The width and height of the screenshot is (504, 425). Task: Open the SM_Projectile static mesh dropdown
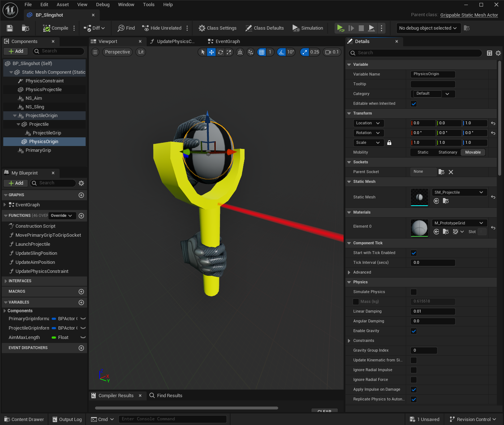tap(459, 192)
